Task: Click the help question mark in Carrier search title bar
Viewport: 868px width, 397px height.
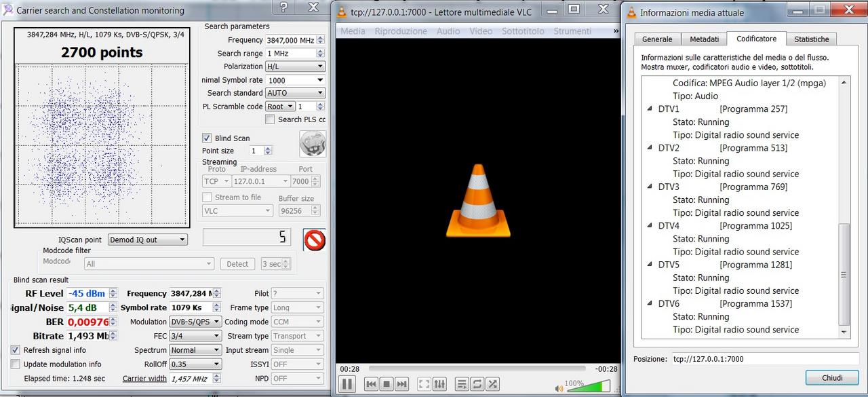Action: coord(283,7)
